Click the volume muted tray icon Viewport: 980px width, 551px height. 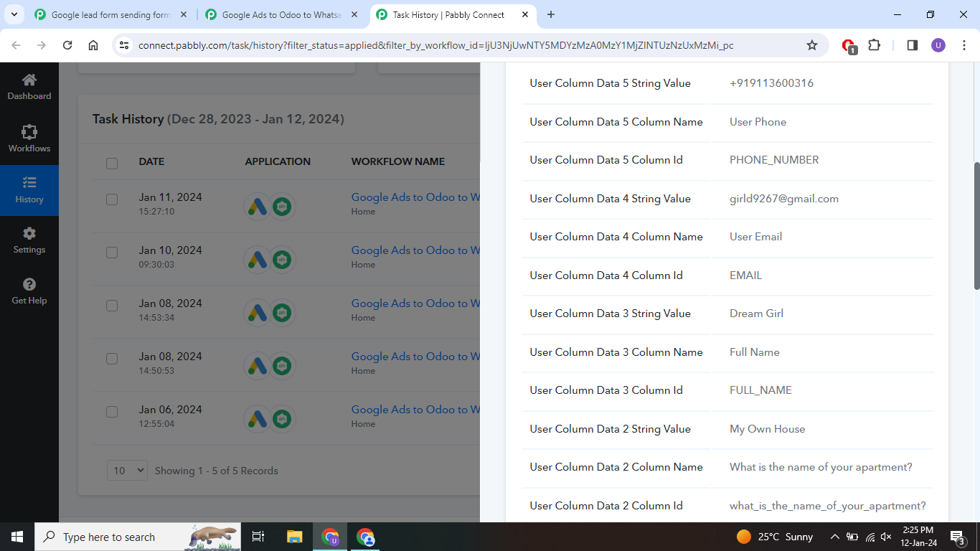tap(887, 537)
